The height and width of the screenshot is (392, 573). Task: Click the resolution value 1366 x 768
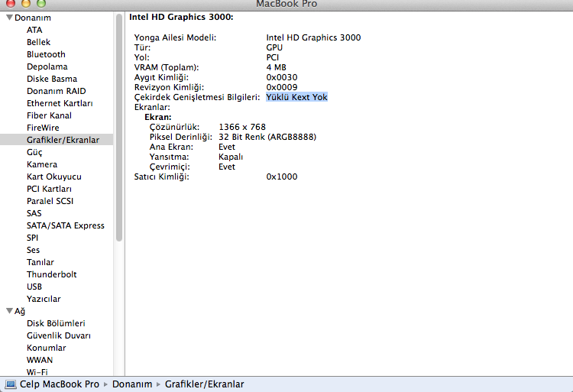[x=242, y=127]
